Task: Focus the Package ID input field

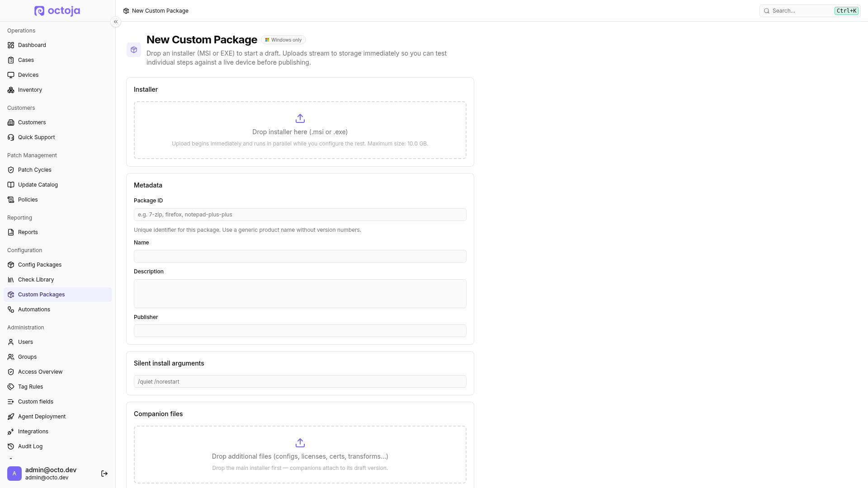Action: coord(300,215)
